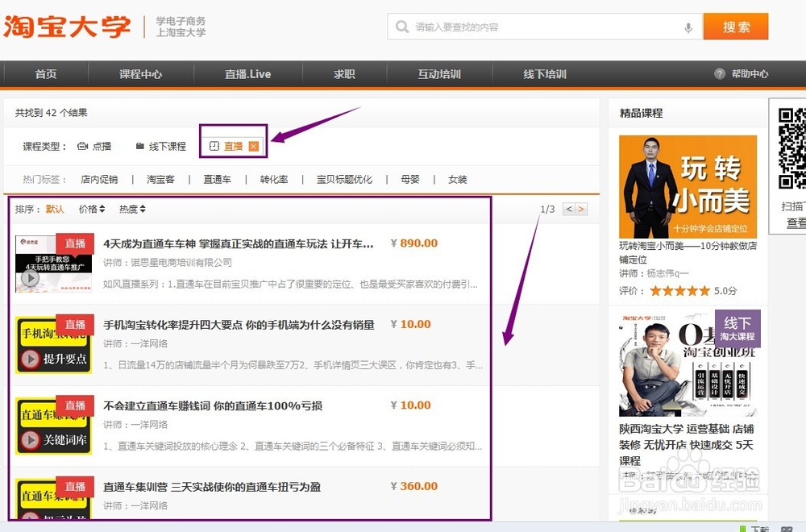
Task: Open the 陕西淘宝大学 运营基础 course link
Action: pos(686,445)
